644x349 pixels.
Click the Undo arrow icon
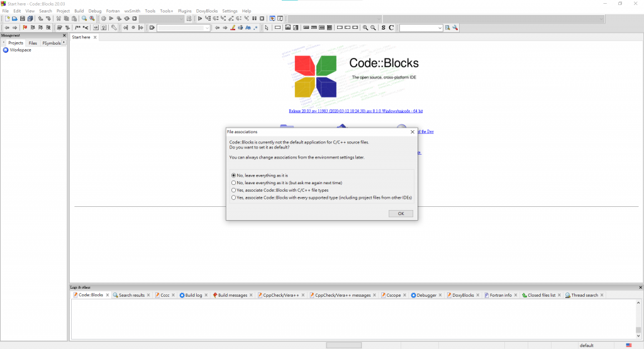40,18
